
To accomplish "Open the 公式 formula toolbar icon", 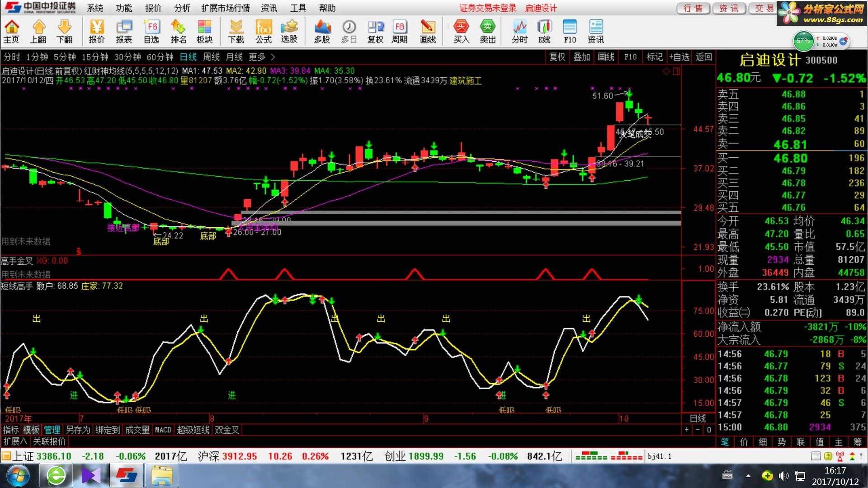I will [x=264, y=32].
